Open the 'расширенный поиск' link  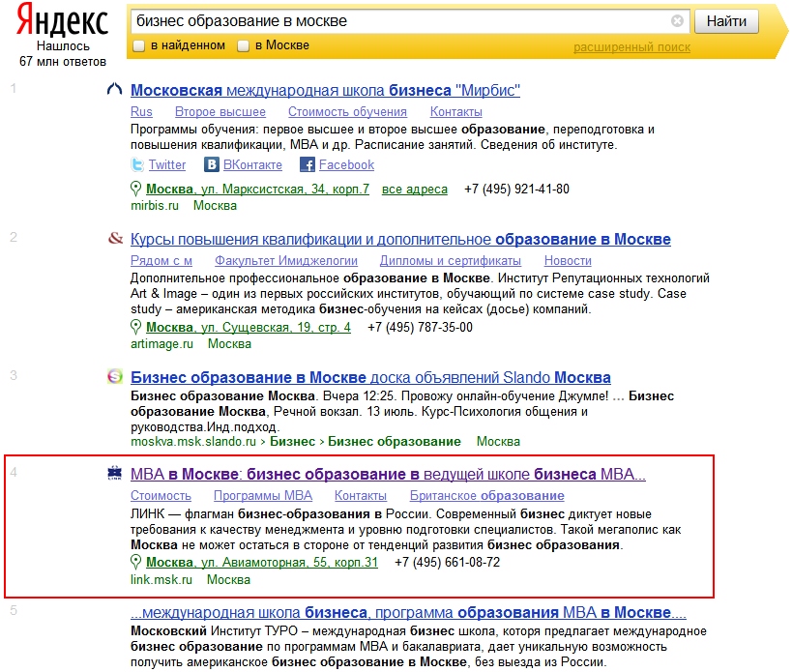[631, 47]
